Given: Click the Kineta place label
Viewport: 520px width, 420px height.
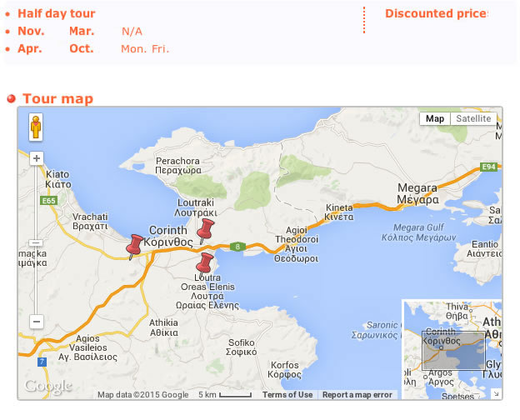Looking at the screenshot, I should (339, 212).
